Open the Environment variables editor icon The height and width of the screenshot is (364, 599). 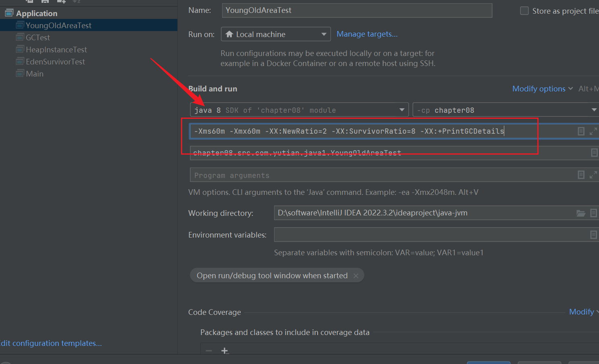[x=593, y=235]
